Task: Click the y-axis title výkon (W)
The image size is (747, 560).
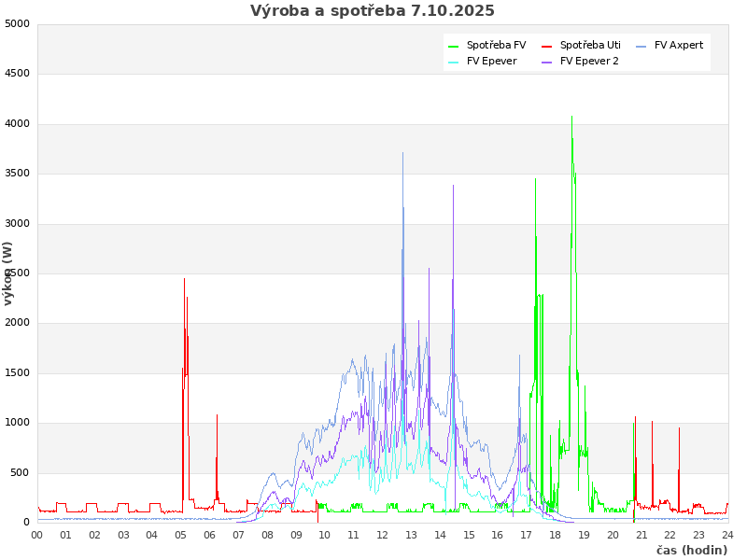Action: tap(8, 273)
